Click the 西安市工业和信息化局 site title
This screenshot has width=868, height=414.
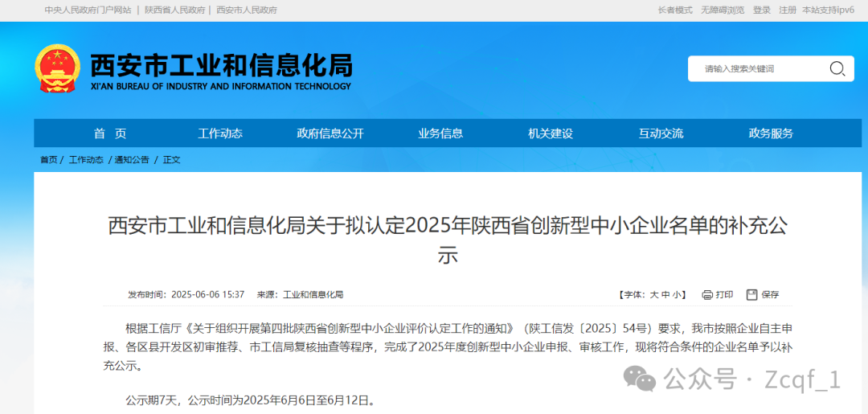click(x=221, y=66)
